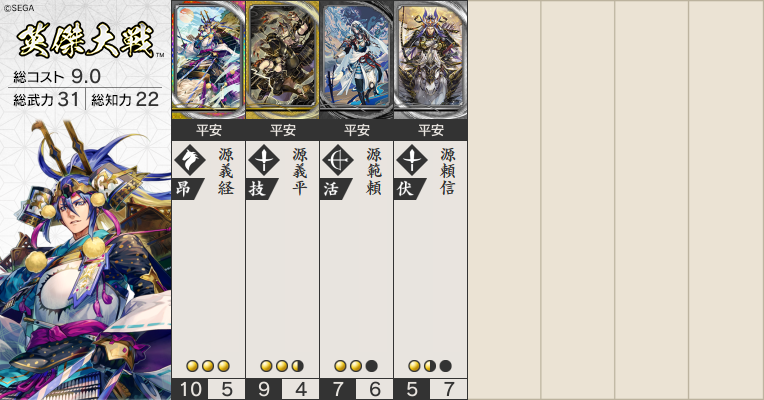This screenshot has height=400, width=764.
Task: Click the 英傑大戦 title logo
Action: click(x=86, y=40)
